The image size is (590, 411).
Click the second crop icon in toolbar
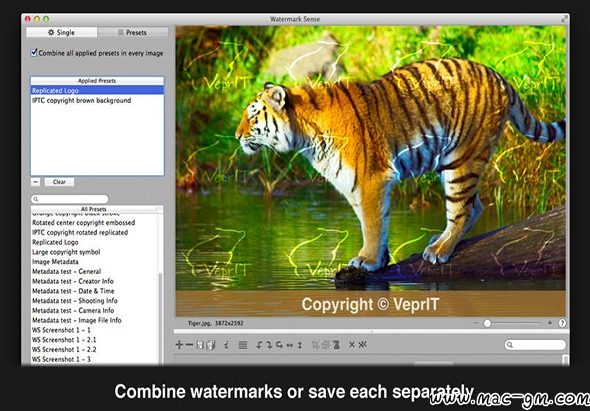click(x=325, y=345)
